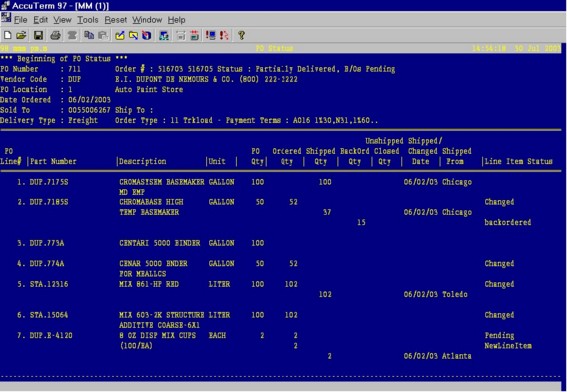The image size is (567, 392).
Task: Open the Reset menu
Action: click(116, 20)
